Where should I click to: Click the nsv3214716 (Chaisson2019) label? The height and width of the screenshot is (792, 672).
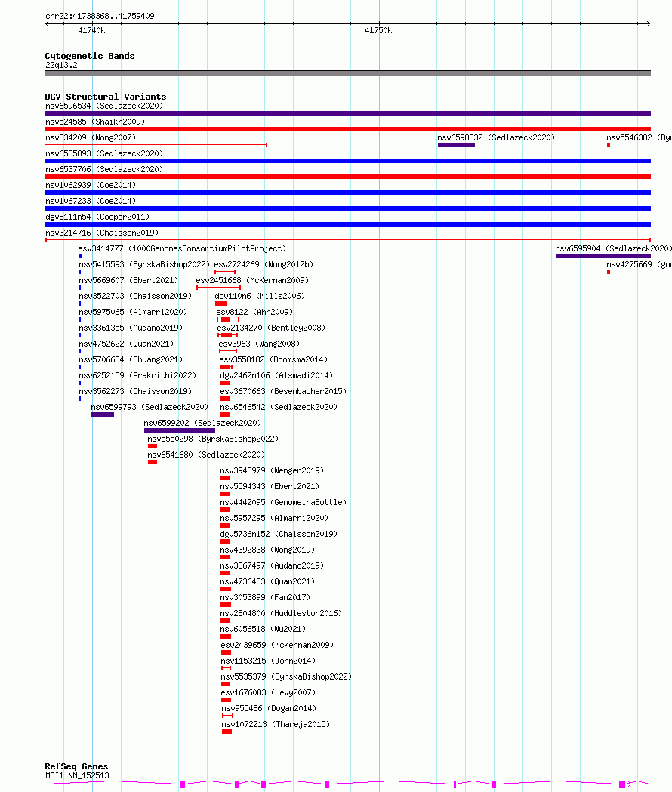(102, 233)
